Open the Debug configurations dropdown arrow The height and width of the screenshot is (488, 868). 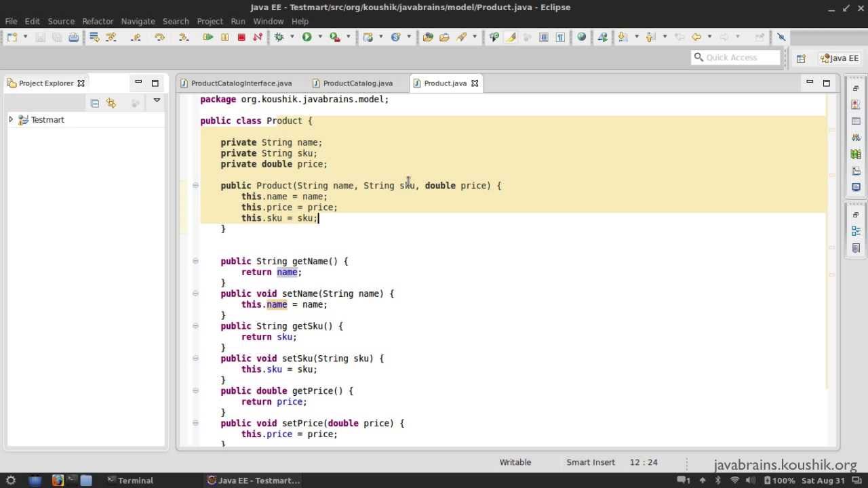(291, 37)
